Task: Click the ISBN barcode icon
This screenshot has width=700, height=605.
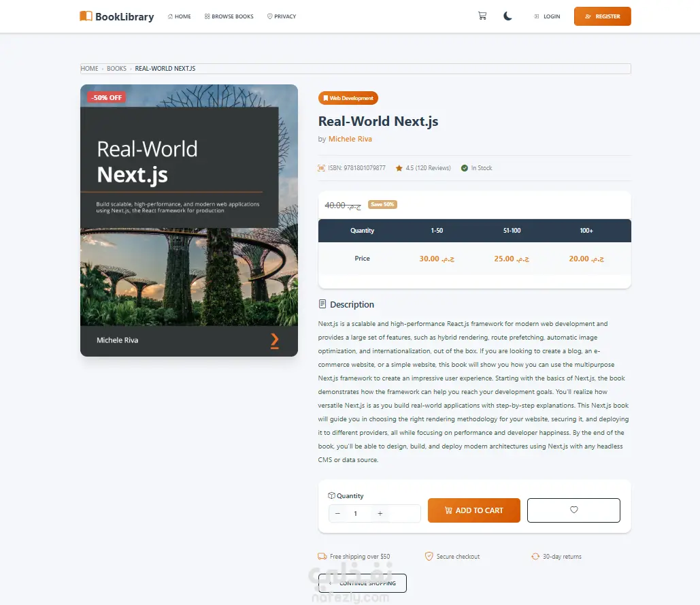Action: (321, 168)
